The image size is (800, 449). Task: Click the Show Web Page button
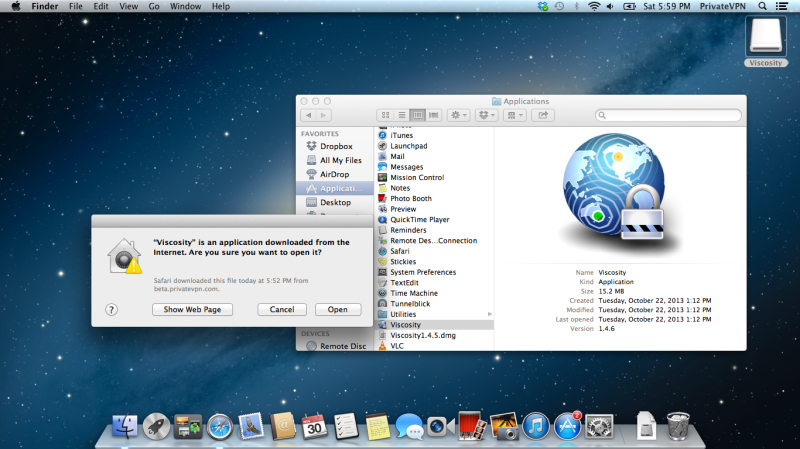pyautogui.click(x=192, y=310)
